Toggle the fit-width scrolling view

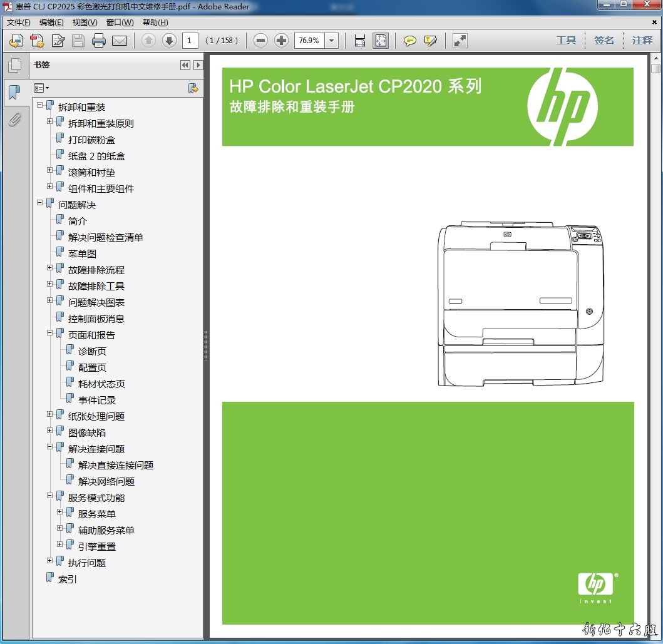point(360,41)
